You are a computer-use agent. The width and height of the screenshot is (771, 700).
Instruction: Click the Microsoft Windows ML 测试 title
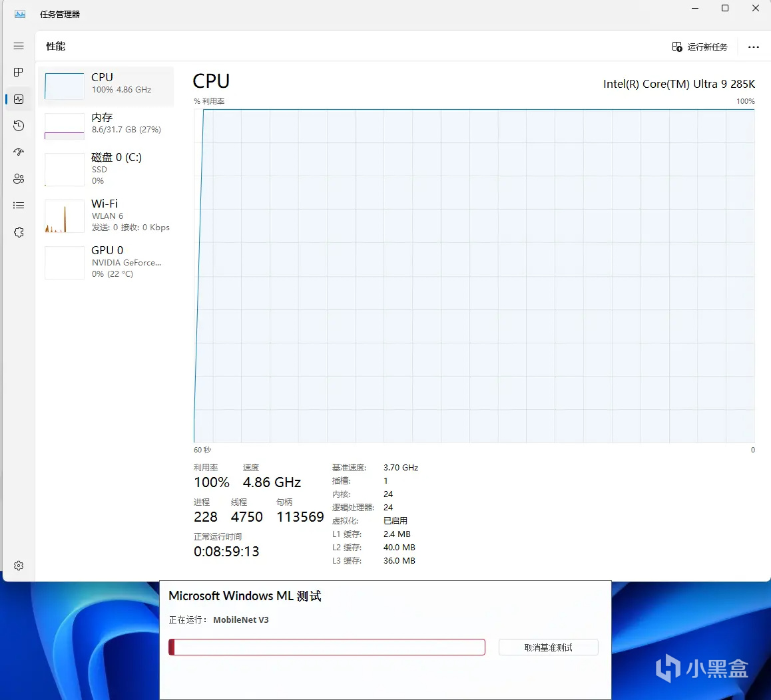(x=245, y=596)
